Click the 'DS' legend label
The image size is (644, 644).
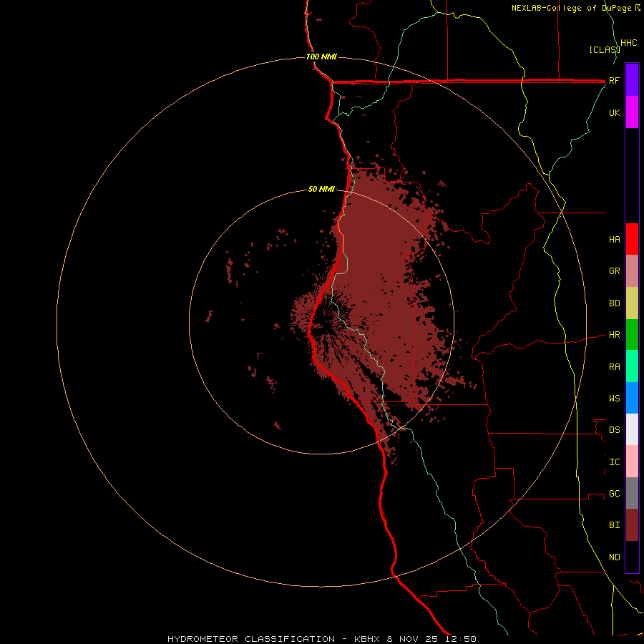coord(614,429)
